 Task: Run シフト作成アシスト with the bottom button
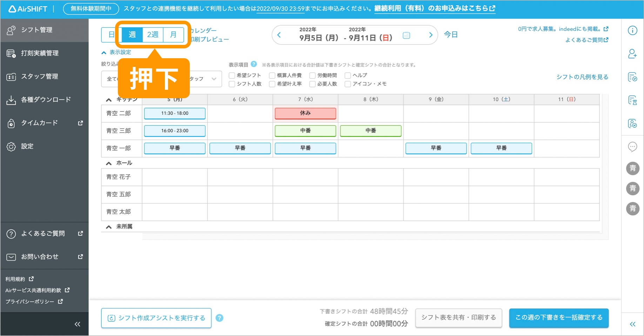coord(156,317)
